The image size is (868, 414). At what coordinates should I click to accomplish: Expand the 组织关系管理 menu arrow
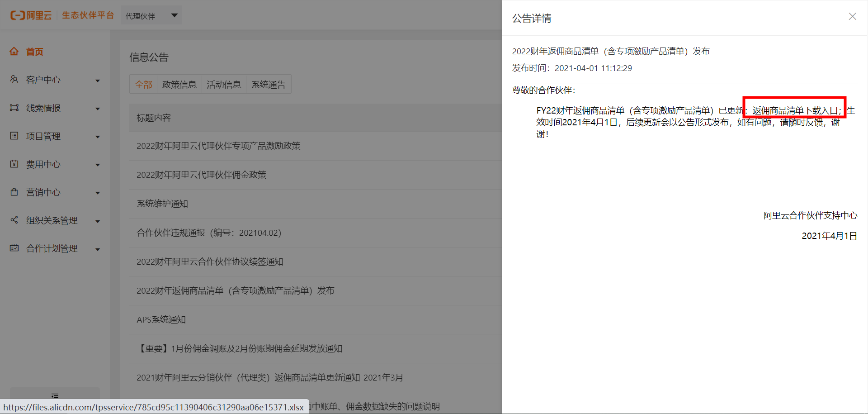[x=98, y=221]
